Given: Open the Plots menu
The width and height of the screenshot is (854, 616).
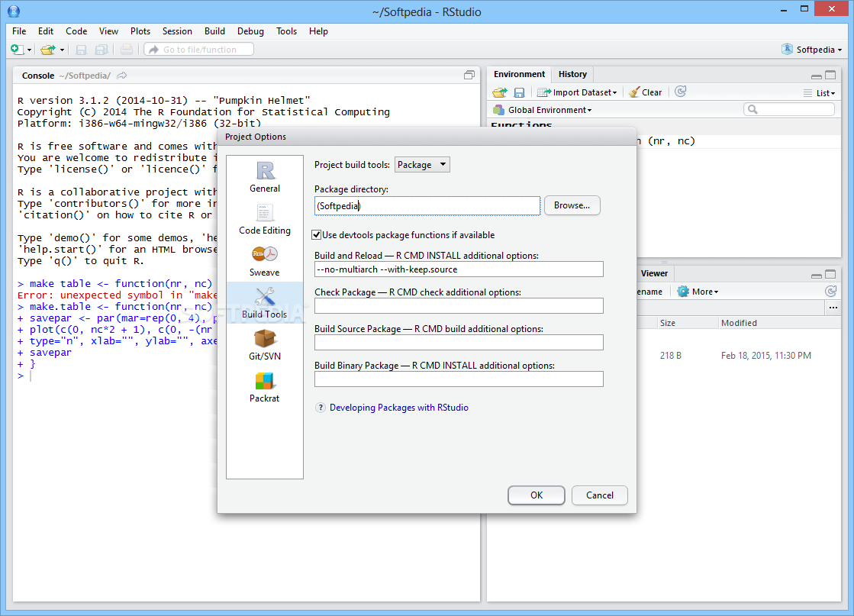Looking at the screenshot, I should [140, 31].
